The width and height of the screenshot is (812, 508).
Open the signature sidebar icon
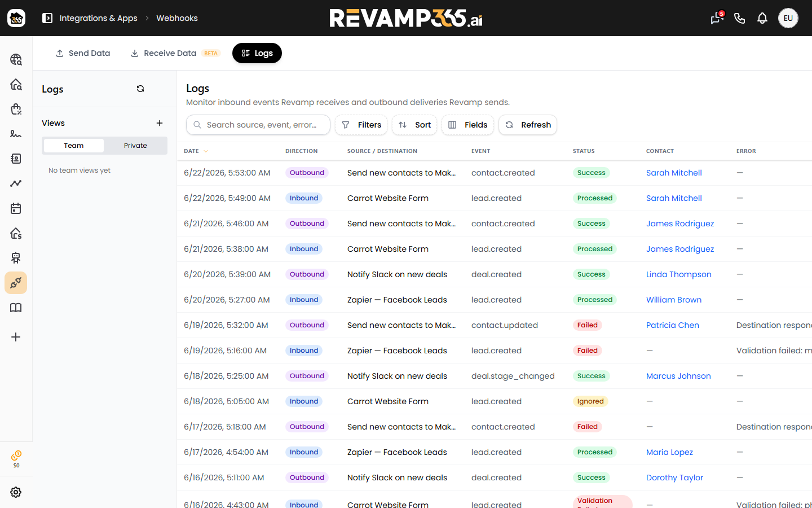(x=16, y=134)
